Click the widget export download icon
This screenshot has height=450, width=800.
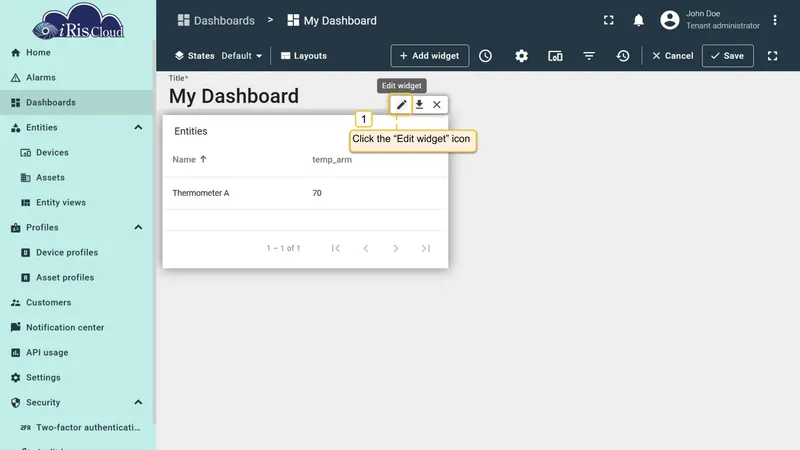pos(419,105)
